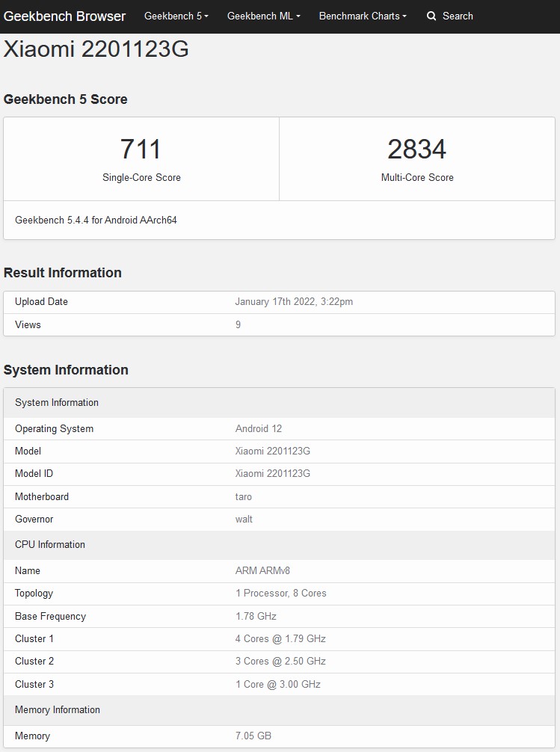This screenshot has width=560, height=752.
Task: Select the Topology row label
Action: [x=34, y=594]
